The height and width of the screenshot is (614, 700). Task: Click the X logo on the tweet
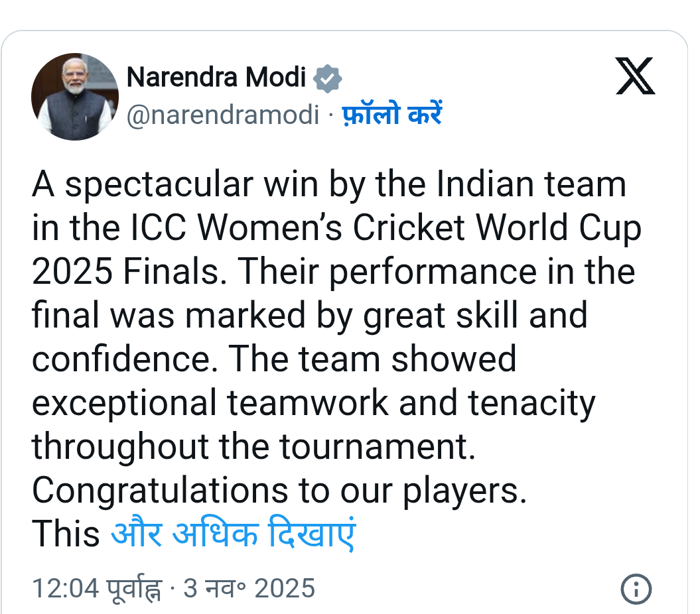click(x=635, y=77)
